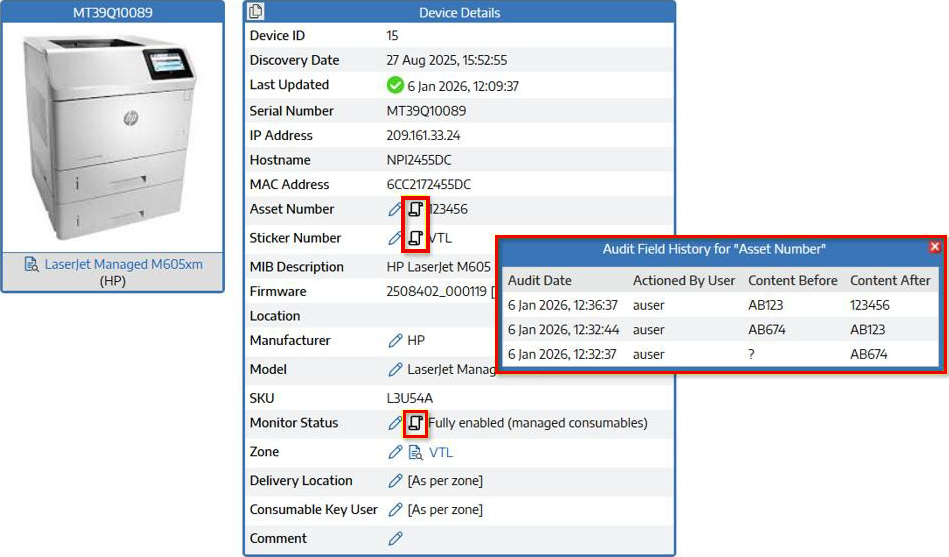949x557 pixels.
Task: Click the Content After column header
Action: point(890,280)
